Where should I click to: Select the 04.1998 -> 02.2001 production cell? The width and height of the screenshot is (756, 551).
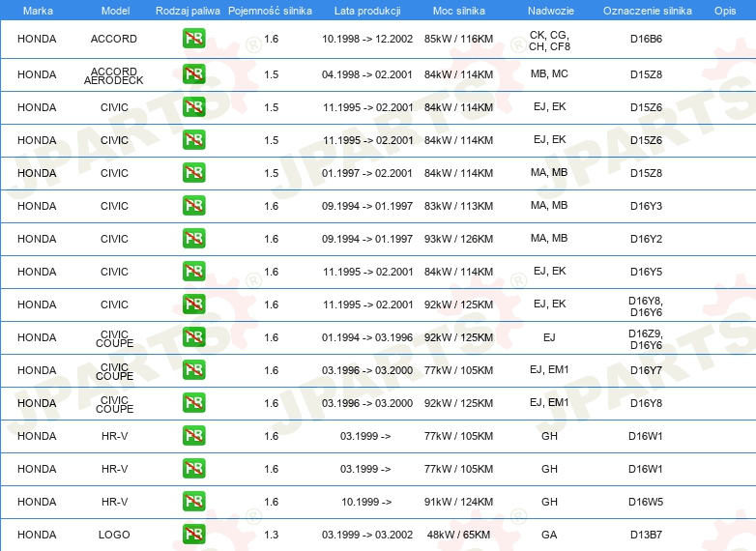[x=367, y=74]
